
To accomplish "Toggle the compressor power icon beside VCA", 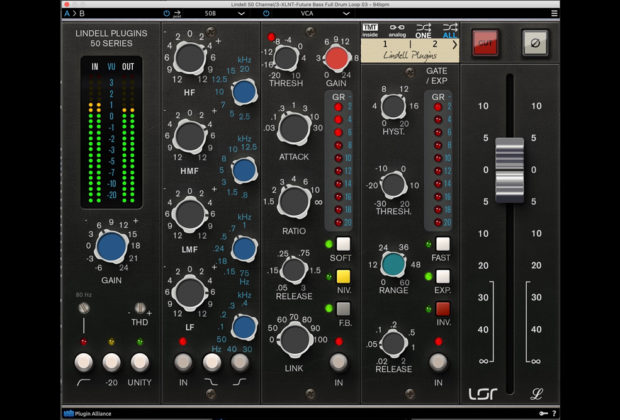I will click(x=266, y=13).
